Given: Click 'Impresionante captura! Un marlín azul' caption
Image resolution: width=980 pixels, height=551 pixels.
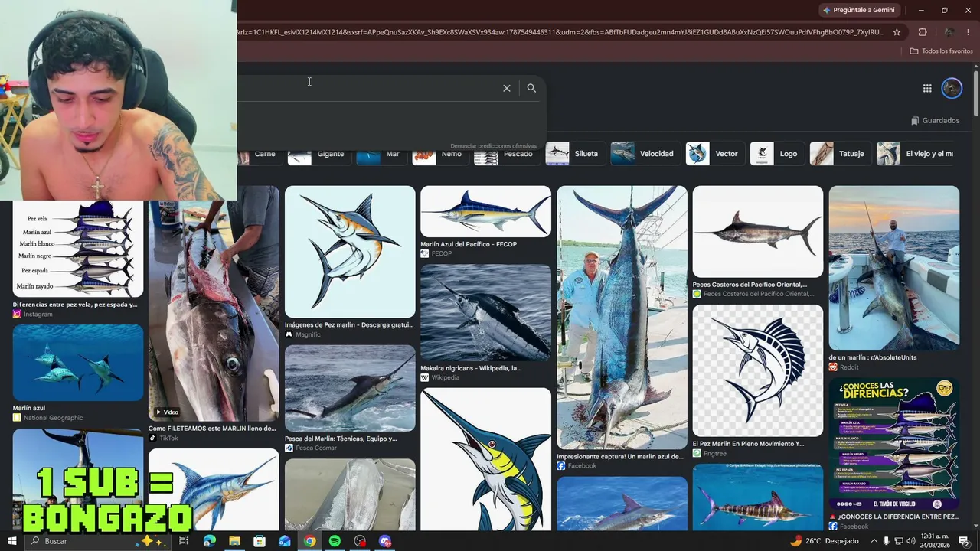Looking at the screenshot, I should [620, 457].
